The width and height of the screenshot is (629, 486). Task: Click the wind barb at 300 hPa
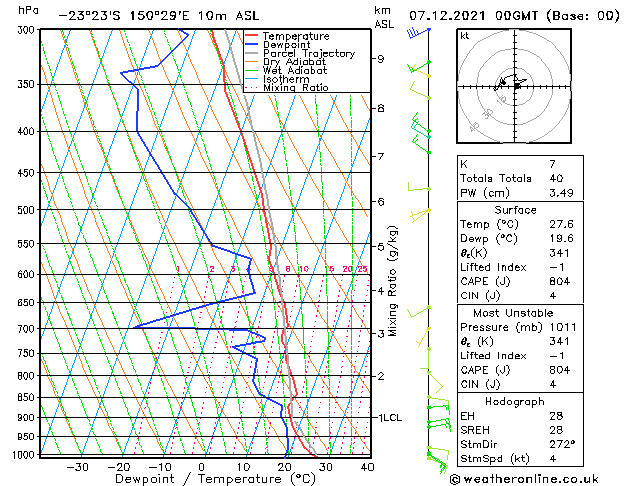point(419,33)
